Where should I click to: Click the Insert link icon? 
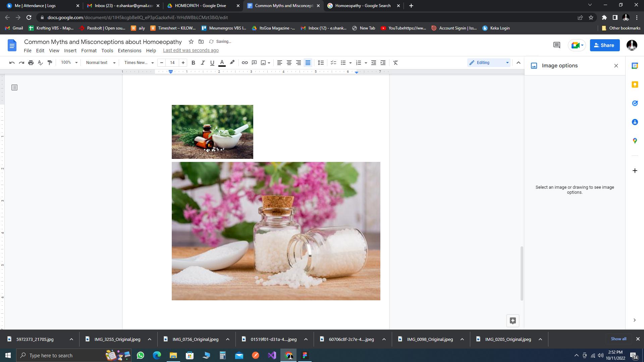pos(245,63)
